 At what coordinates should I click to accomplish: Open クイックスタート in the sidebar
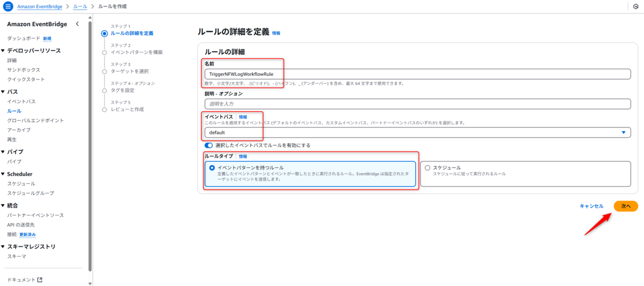tap(26, 80)
